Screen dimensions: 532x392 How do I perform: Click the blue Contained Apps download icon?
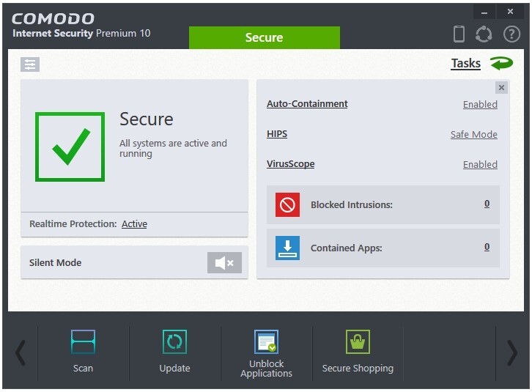click(287, 248)
